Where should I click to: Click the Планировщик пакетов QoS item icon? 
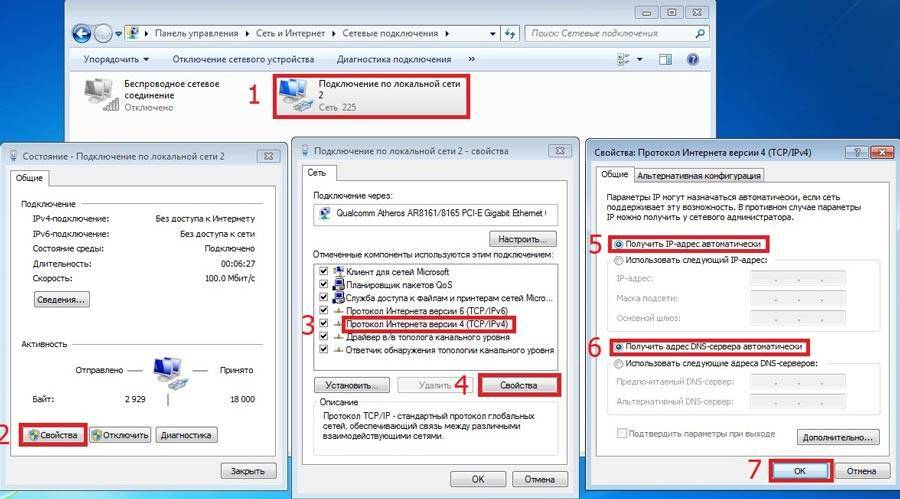coord(339,284)
